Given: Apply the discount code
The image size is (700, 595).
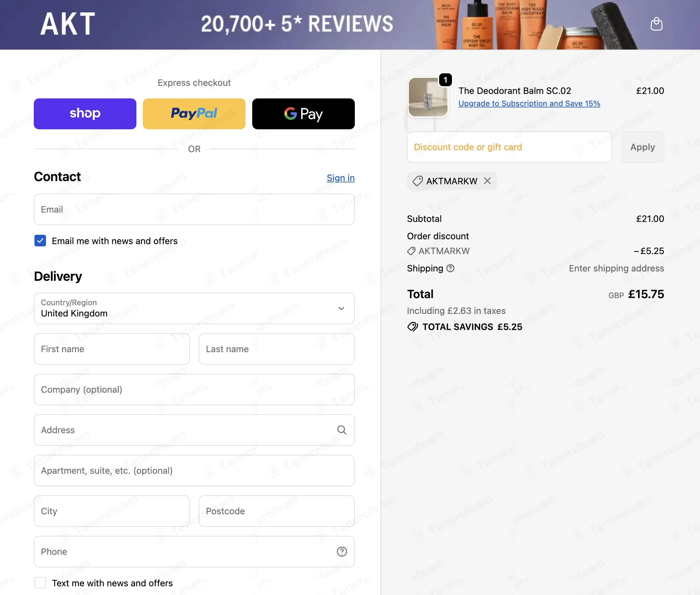Looking at the screenshot, I should tap(642, 147).
